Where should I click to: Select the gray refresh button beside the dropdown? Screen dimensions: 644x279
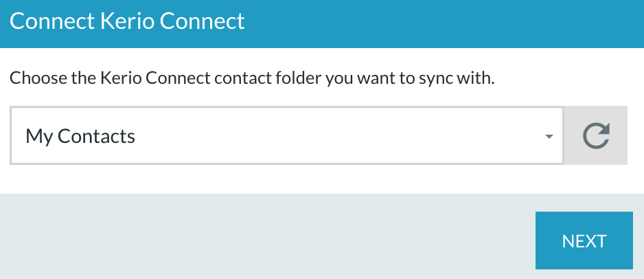click(596, 135)
